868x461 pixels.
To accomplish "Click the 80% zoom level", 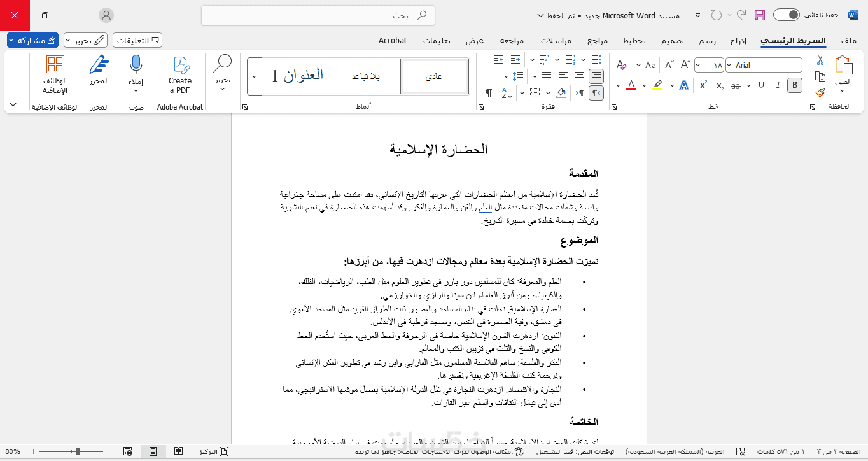I will 13,451.
